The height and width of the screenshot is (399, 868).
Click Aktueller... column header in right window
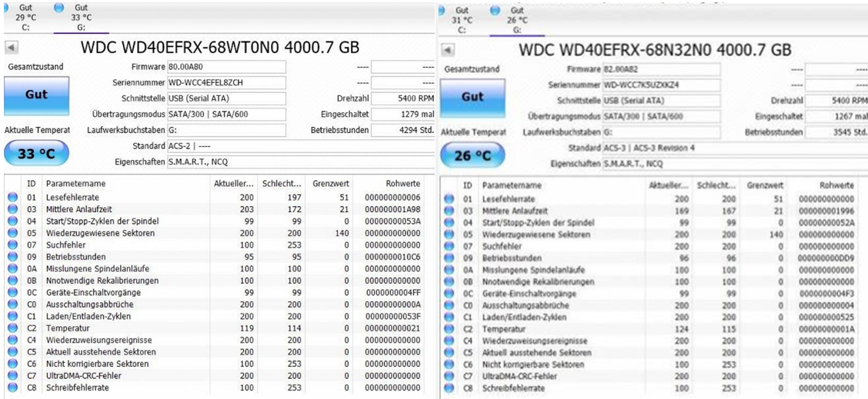point(668,185)
